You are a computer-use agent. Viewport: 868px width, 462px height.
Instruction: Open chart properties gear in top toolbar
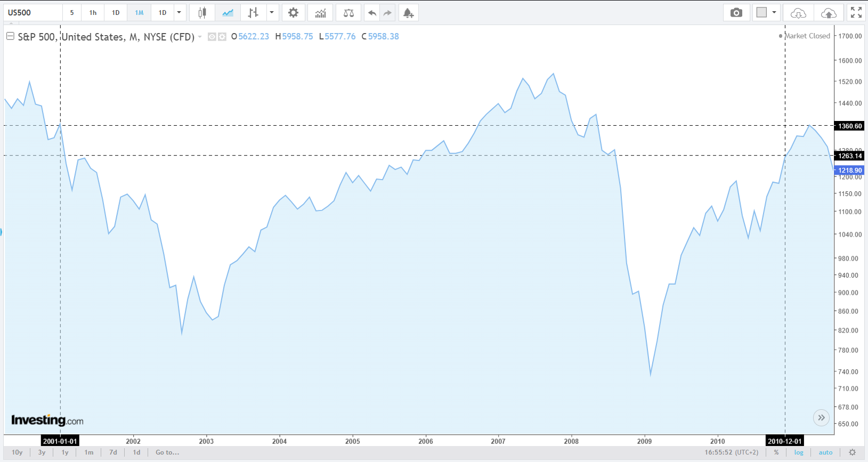293,13
